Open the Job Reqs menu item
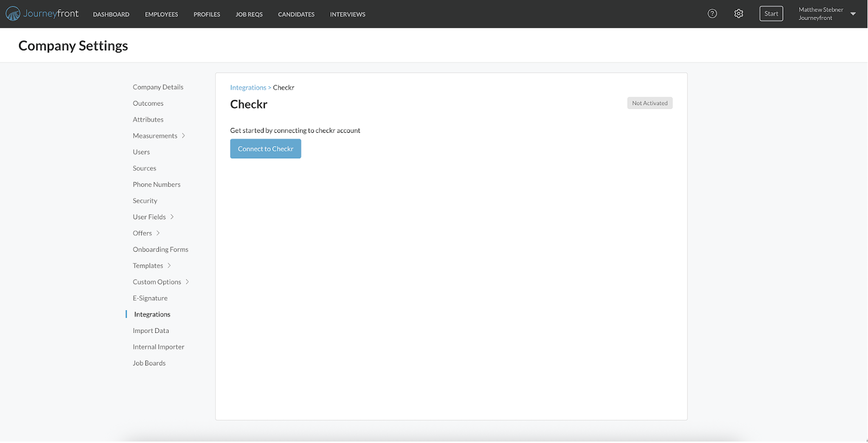Image resolution: width=868 pixels, height=443 pixels. click(249, 15)
